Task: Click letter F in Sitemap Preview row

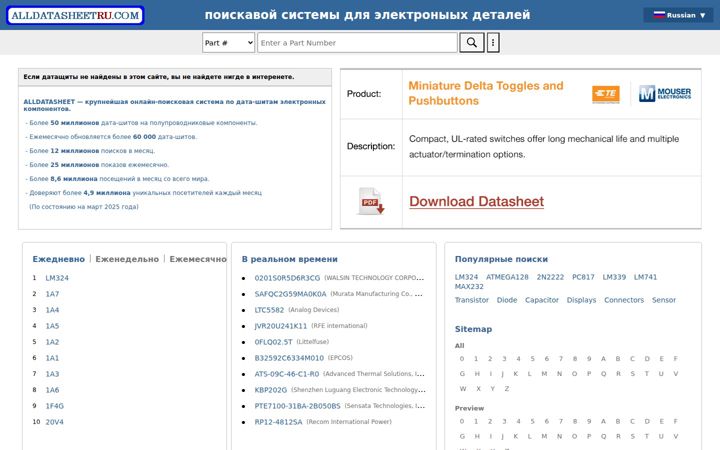Action: coord(675,422)
